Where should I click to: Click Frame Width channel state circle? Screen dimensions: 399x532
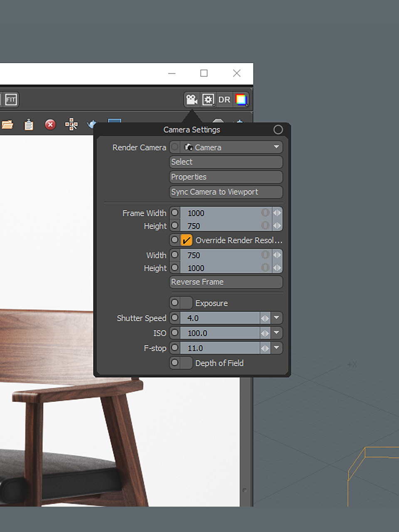click(265, 213)
